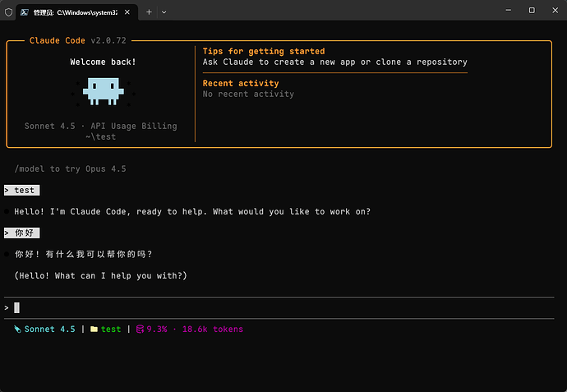The width and height of the screenshot is (567, 392).
Task: Click the magenta context usage icon
Action: click(x=140, y=329)
